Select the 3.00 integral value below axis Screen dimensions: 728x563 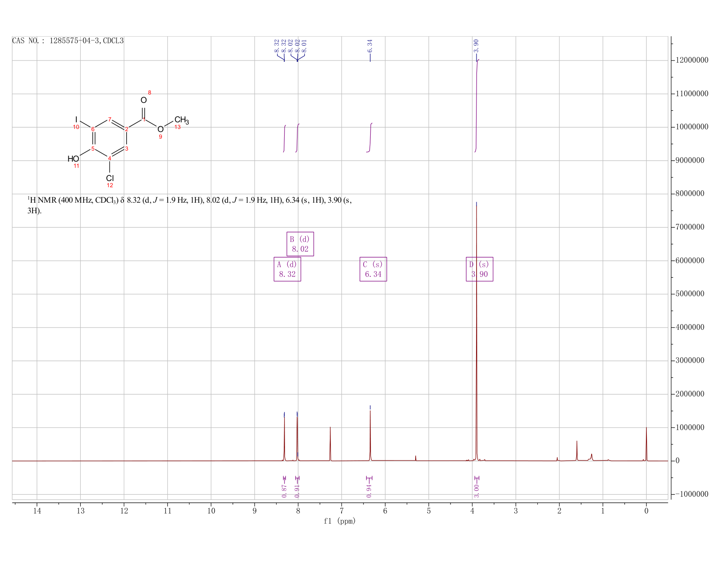(x=477, y=491)
